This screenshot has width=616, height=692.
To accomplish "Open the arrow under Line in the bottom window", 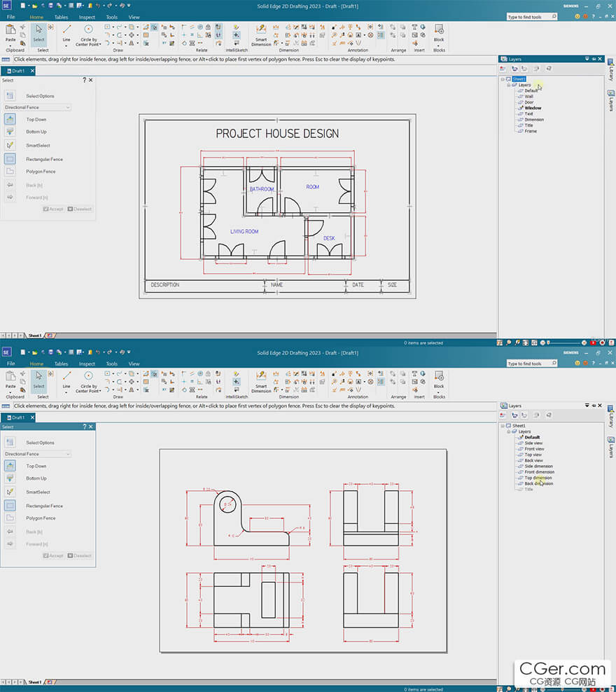I will pyautogui.click(x=66, y=392).
